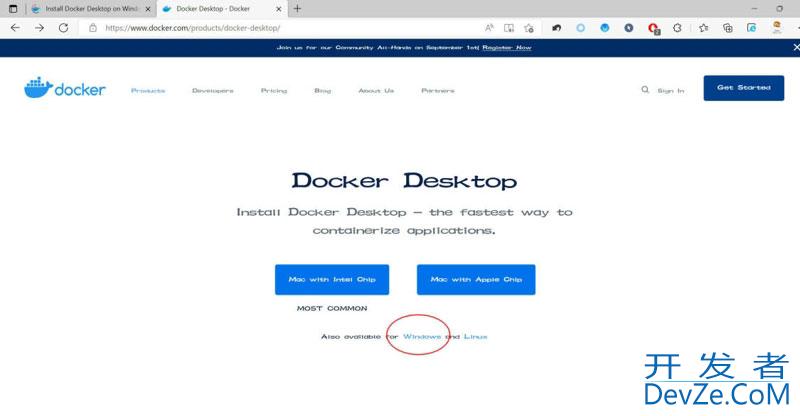Click the Get Started button

[x=743, y=88]
